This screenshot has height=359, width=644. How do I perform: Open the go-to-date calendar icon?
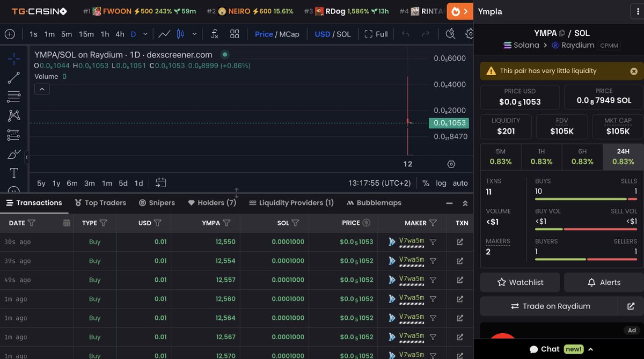(x=160, y=183)
